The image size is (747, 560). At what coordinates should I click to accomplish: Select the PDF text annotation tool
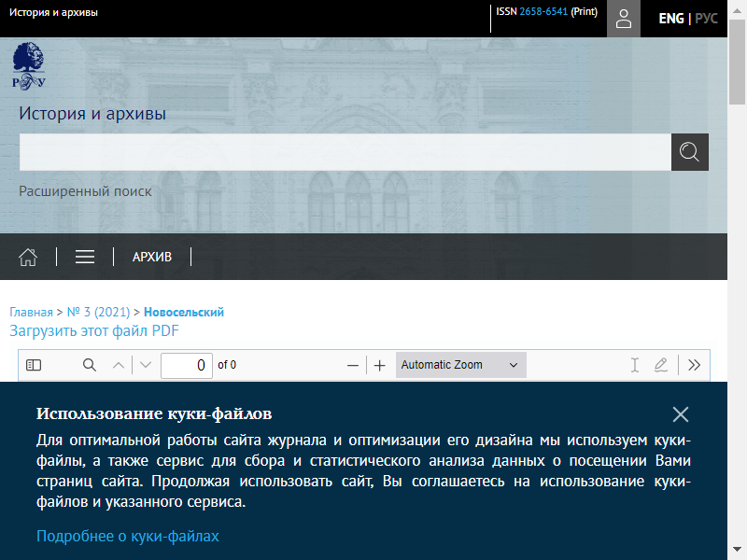point(635,365)
